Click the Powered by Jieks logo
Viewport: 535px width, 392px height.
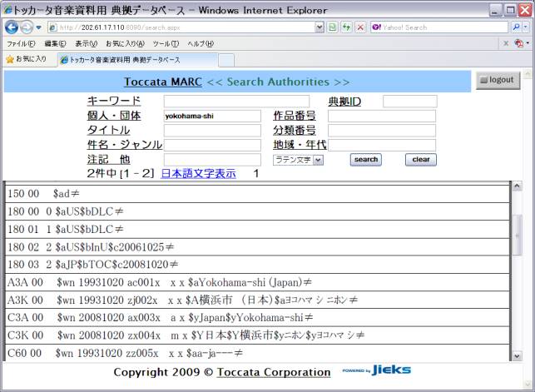377,370
